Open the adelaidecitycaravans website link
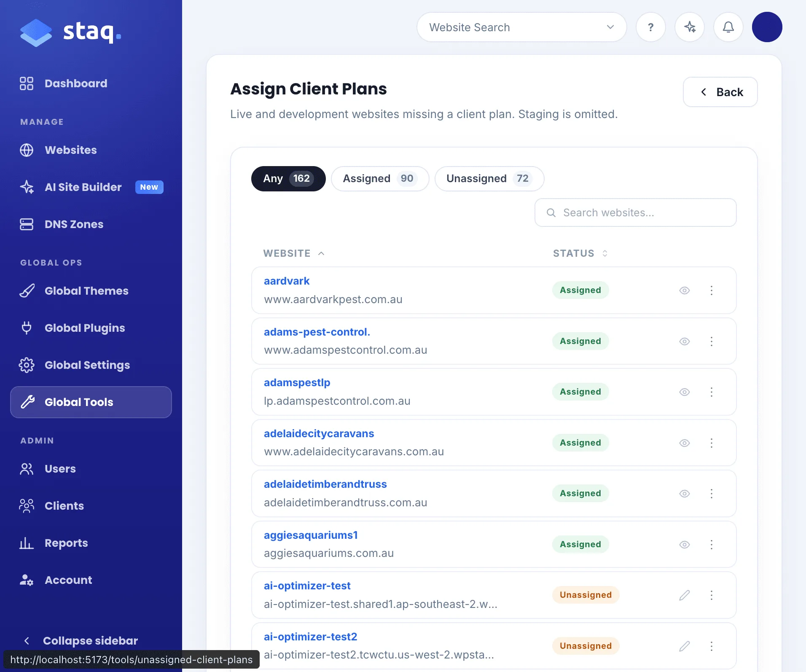The width and height of the screenshot is (806, 672). click(319, 434)
